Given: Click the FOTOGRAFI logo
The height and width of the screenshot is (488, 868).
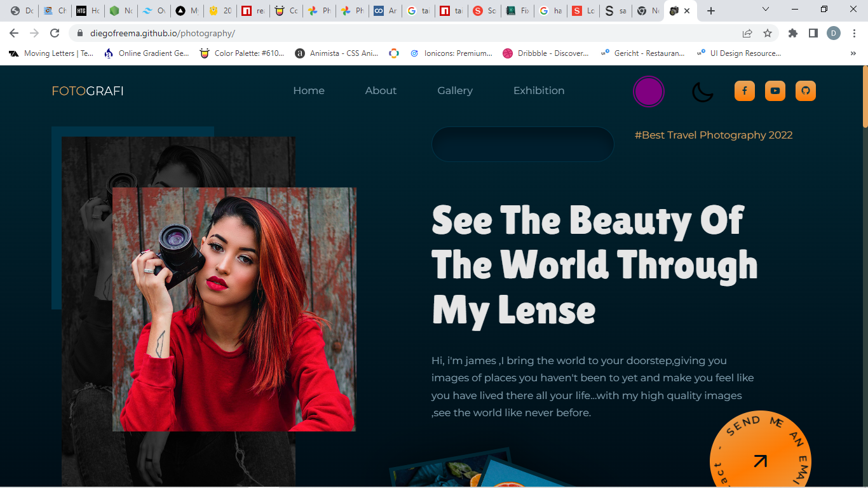Looking at the screenshot, I should pyautogui.click(x=88, y=91).
